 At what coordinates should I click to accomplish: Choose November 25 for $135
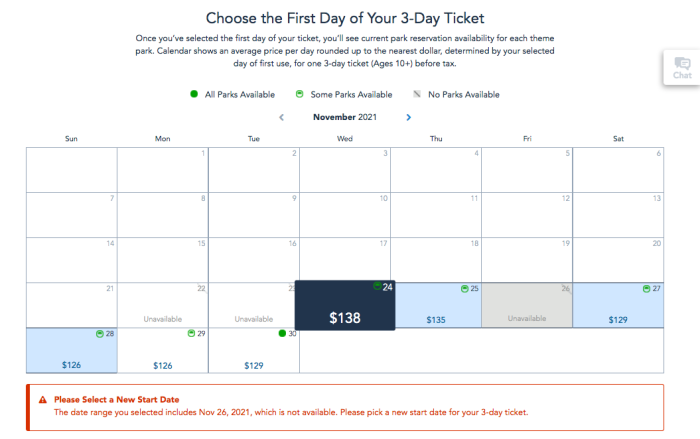tap(436, 306)
